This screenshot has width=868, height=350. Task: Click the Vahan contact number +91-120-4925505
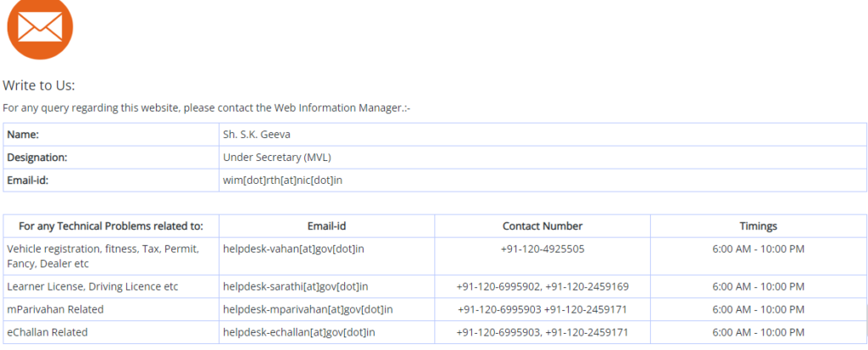pyautogui.click(x=542, y=249)
